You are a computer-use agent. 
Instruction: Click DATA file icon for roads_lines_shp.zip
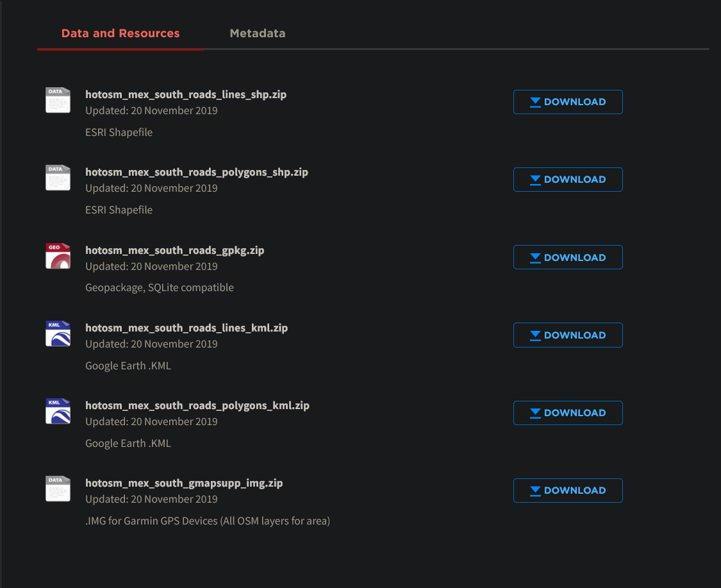pos(58,100)
